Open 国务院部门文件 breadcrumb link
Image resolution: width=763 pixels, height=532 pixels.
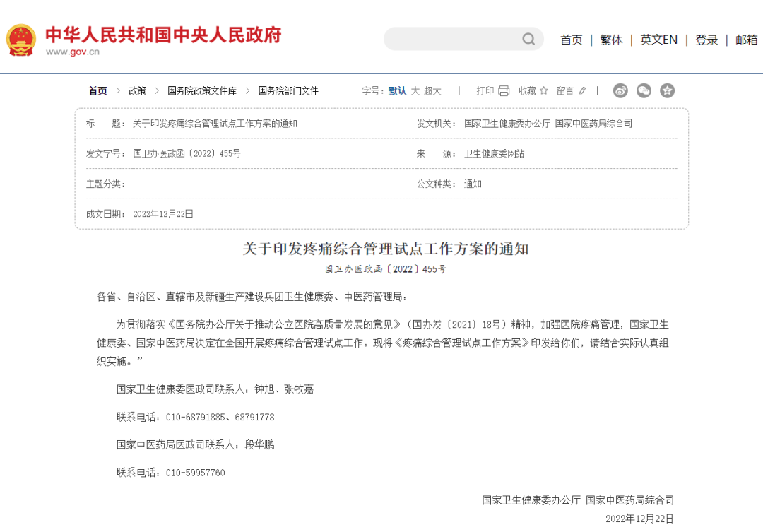[x=288, y=90]
